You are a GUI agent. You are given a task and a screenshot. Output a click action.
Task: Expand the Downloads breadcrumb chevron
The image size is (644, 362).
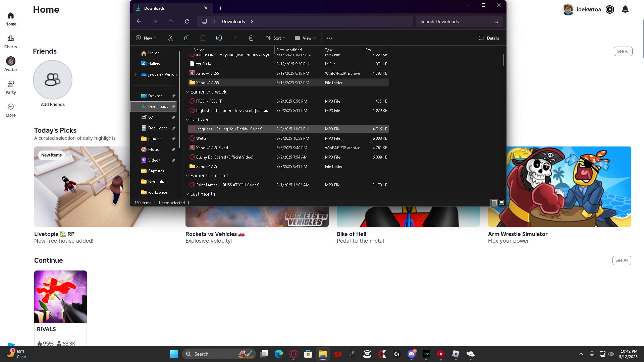pos(252,21)
